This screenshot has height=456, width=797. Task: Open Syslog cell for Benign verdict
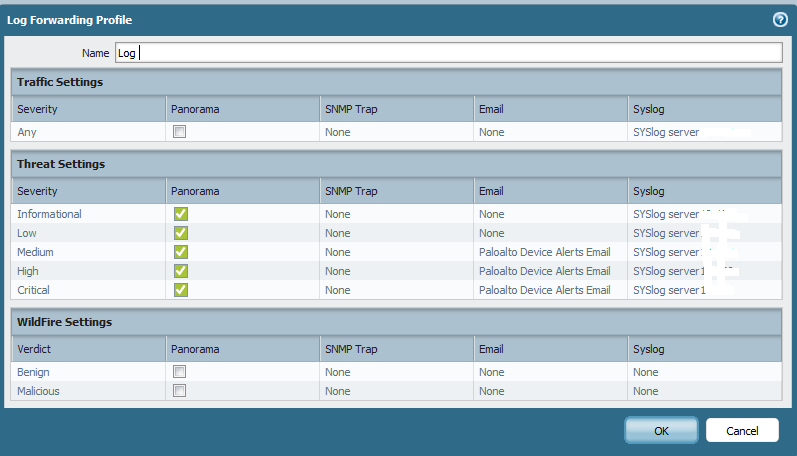[x=704, y=372]
